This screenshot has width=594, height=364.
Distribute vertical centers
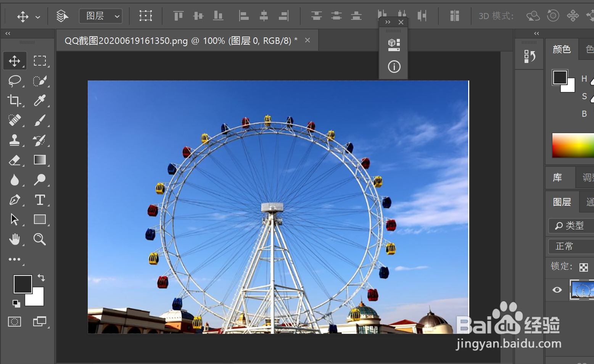[336, 16]
